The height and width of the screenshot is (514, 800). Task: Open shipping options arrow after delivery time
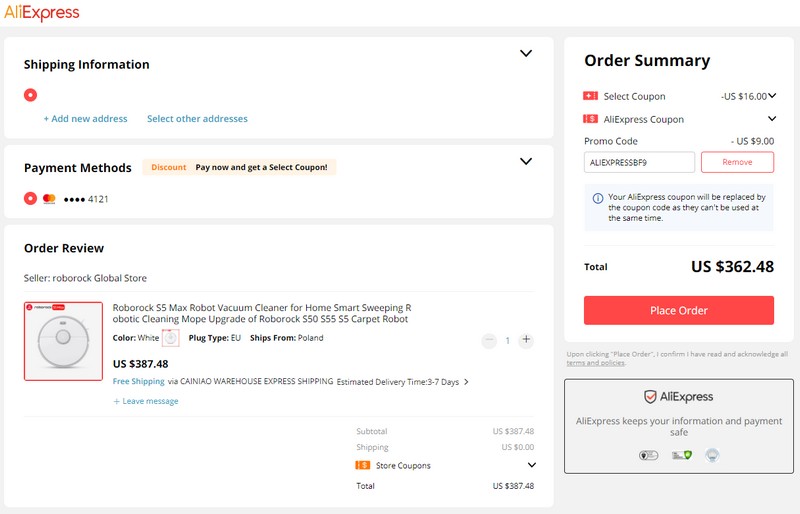[466, 382]
